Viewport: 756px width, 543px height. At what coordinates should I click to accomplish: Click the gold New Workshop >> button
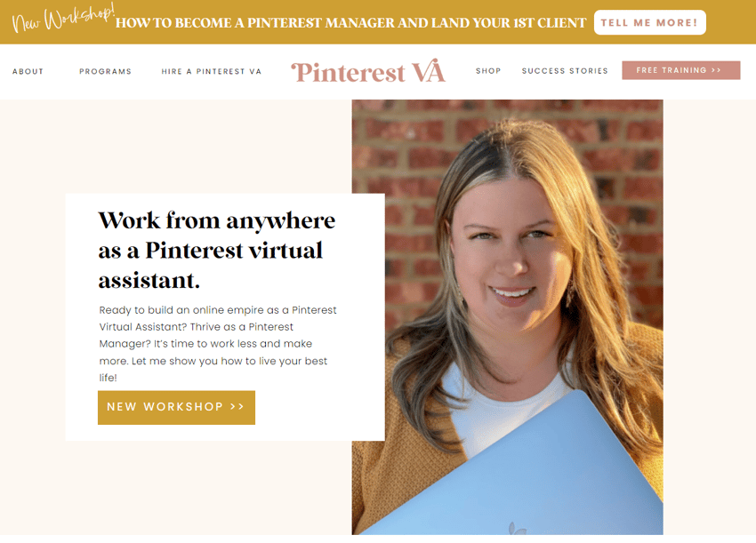[x=176, y=408]
